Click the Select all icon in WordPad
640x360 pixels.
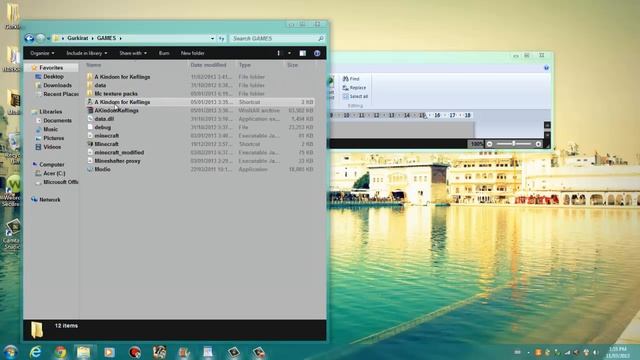pyautogui.click(x=346, y=97)
